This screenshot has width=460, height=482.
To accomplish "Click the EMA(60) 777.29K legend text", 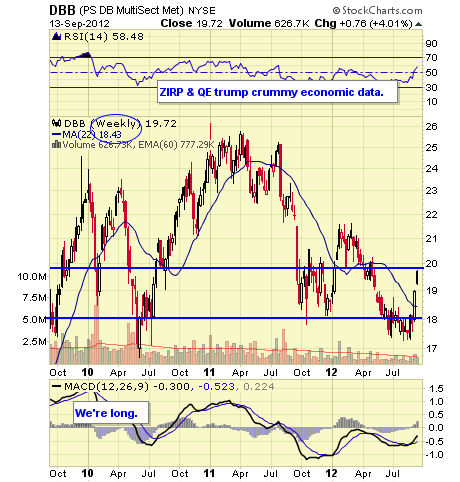I will [x=176, y=145].
